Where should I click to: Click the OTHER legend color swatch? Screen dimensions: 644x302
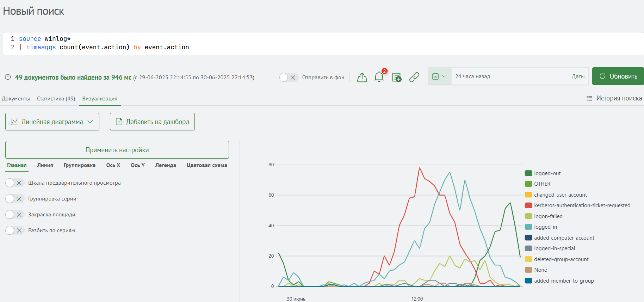pos(528,184)
